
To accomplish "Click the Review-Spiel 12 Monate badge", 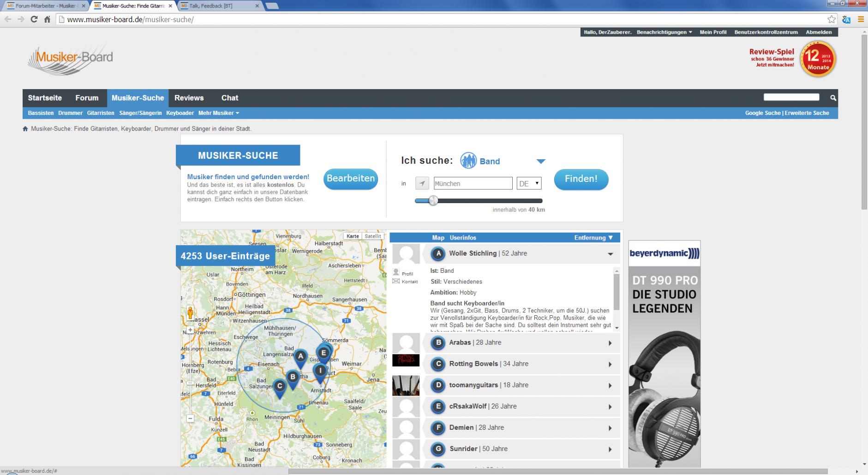I will click(818, 59).
